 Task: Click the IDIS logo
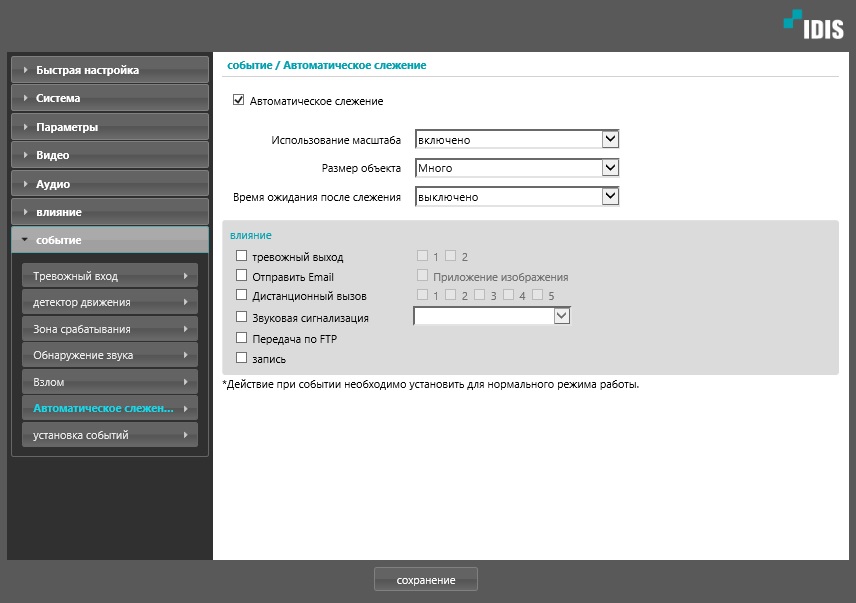coord(814,25)
